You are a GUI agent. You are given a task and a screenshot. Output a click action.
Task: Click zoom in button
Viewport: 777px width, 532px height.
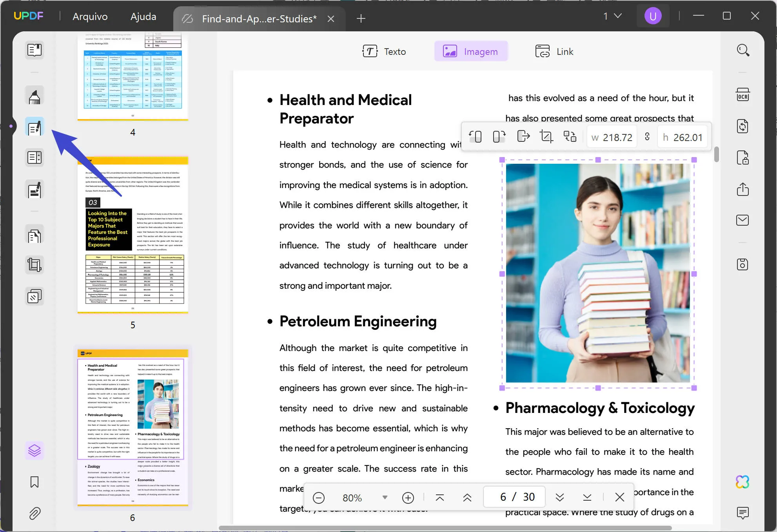point(408,497)
